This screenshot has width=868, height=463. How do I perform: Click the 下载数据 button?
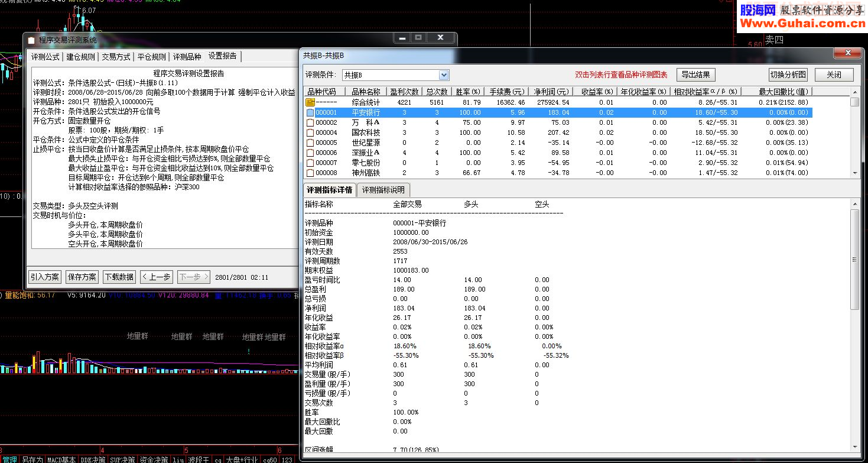pyautogui.click(x=119, y=277)
